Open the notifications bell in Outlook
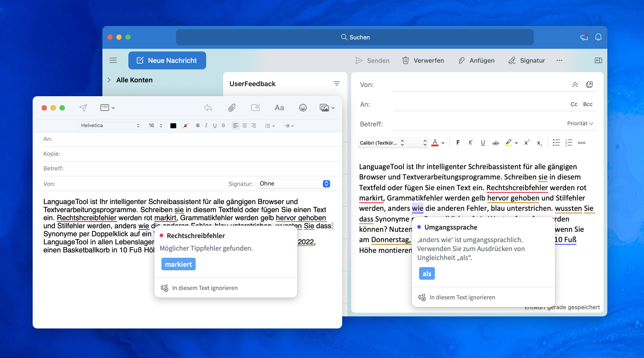 pyautogui.click(x=598, y=37)
